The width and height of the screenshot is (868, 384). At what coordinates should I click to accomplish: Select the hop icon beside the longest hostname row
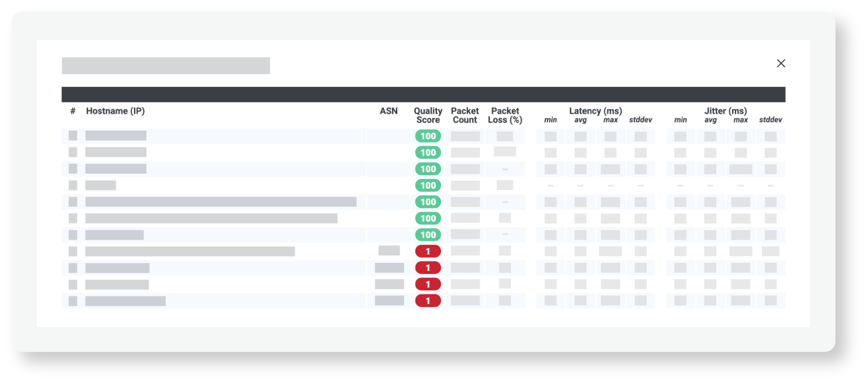coord(73,202)
